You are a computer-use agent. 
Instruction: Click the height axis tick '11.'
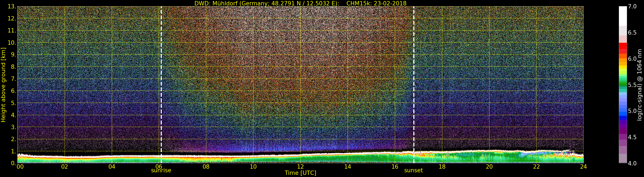12,31
